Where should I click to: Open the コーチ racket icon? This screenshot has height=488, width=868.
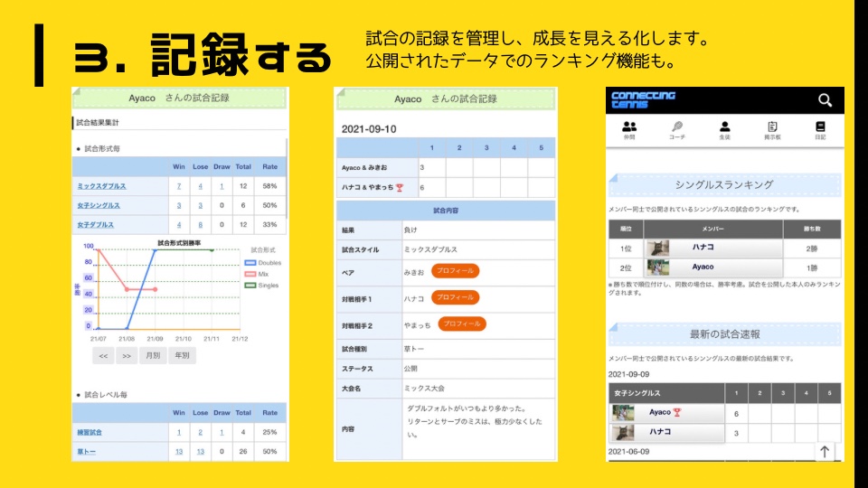[677, 131]
